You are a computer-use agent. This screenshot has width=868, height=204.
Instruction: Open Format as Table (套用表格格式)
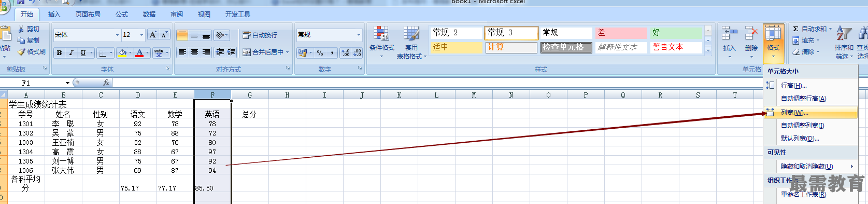click(411, 42)
